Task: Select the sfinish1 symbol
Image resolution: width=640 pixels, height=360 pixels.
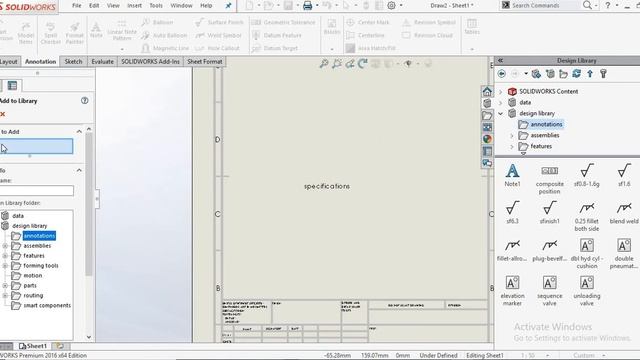Action: coord(549,212)
